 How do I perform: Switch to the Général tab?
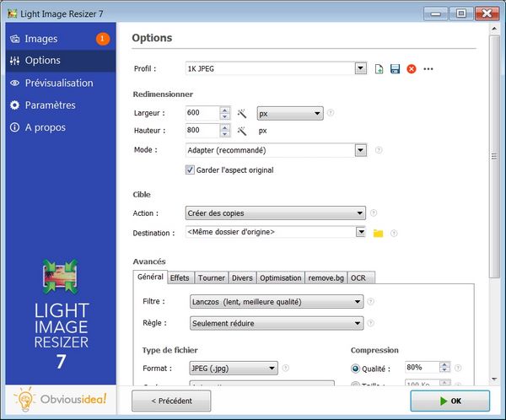[150, 277]
